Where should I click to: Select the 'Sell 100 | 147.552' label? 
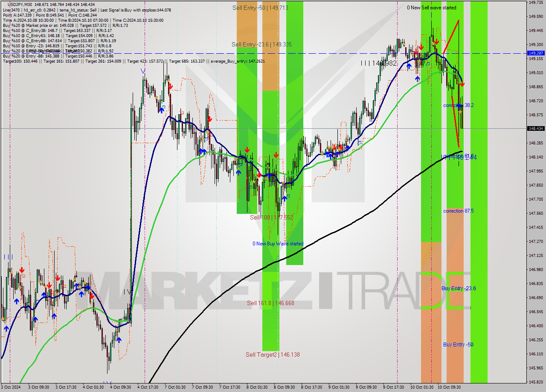tap(271, 217)
